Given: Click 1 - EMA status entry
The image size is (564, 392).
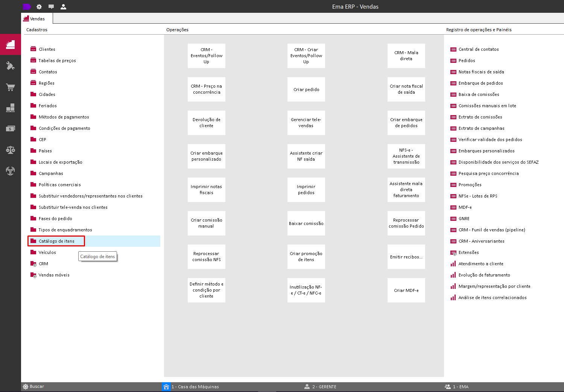Looking at the screenshot, I should (x=461, y=387).
